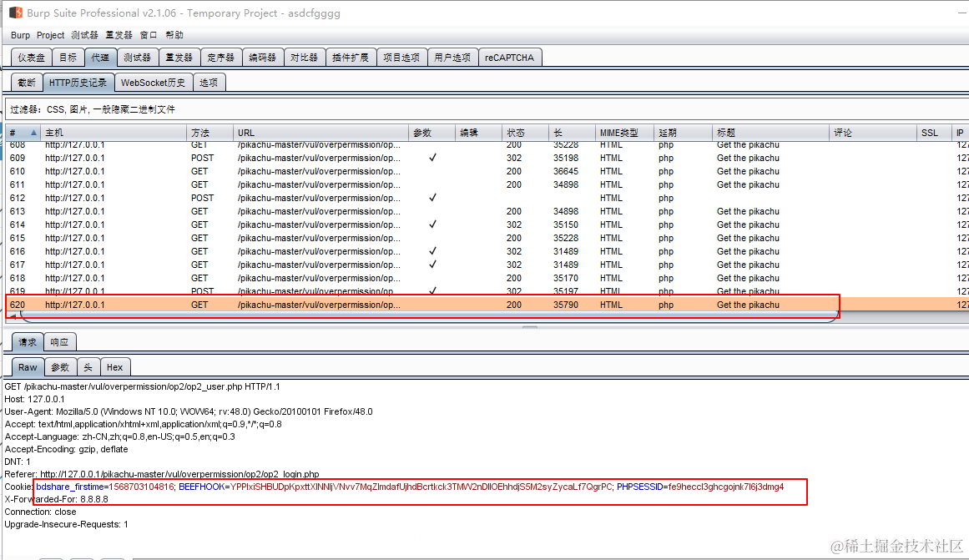Sort by the SSL column header
The image size is (969, 560).
coord(934,133)
